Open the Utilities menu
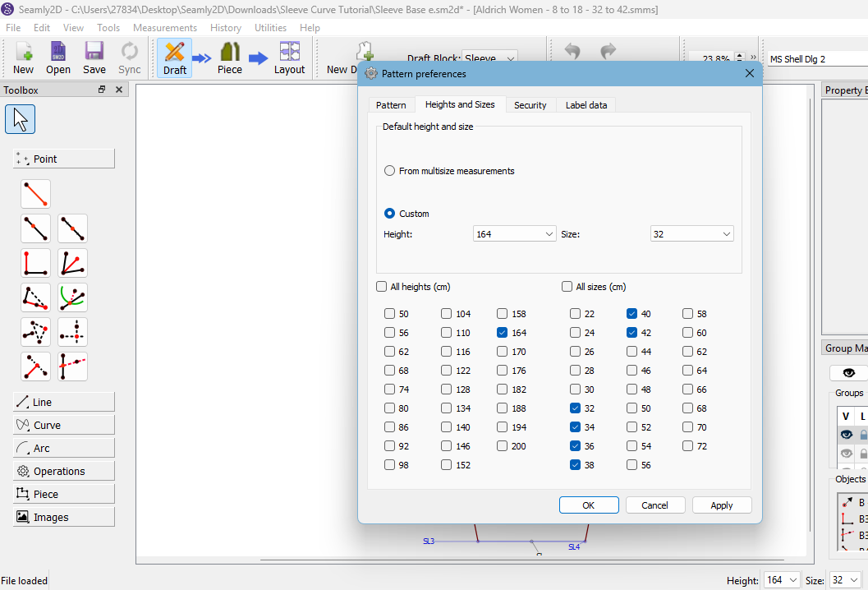The image size is (868, 590). pyautogui.click(x=270, y=28)
